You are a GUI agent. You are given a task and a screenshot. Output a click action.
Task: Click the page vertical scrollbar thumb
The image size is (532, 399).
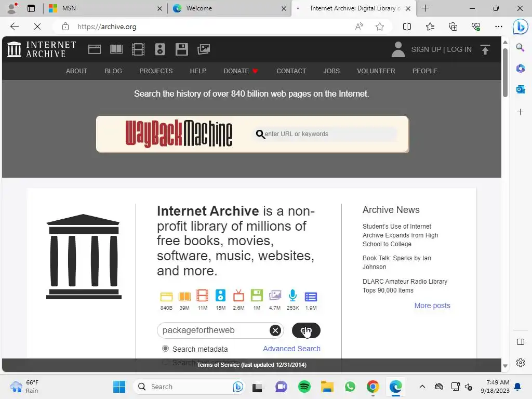(505, 72)
